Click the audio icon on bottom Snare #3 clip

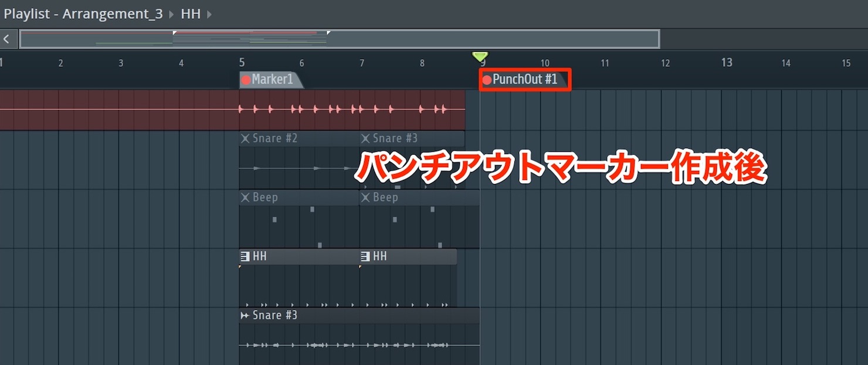point(245,315)
